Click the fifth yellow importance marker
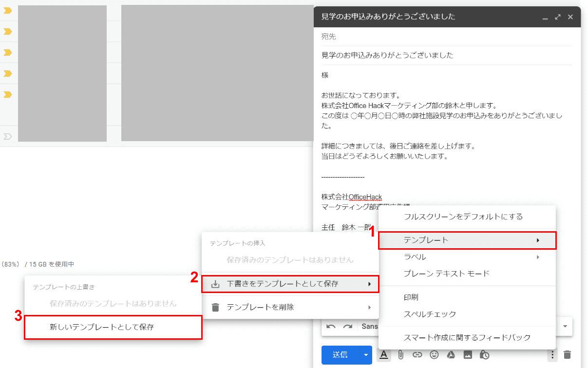Screen dimensions: 588x368 8,94
